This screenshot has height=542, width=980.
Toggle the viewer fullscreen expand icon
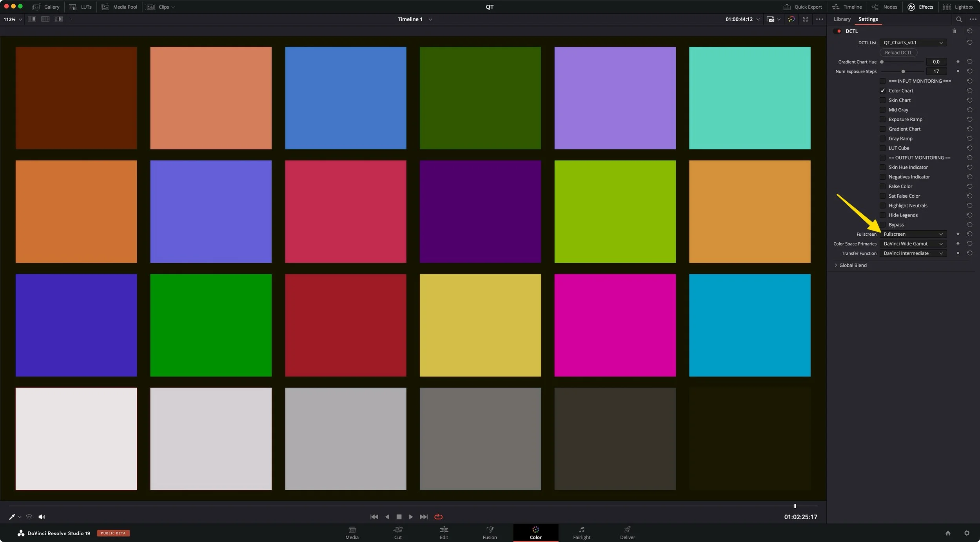click(805, 19)
